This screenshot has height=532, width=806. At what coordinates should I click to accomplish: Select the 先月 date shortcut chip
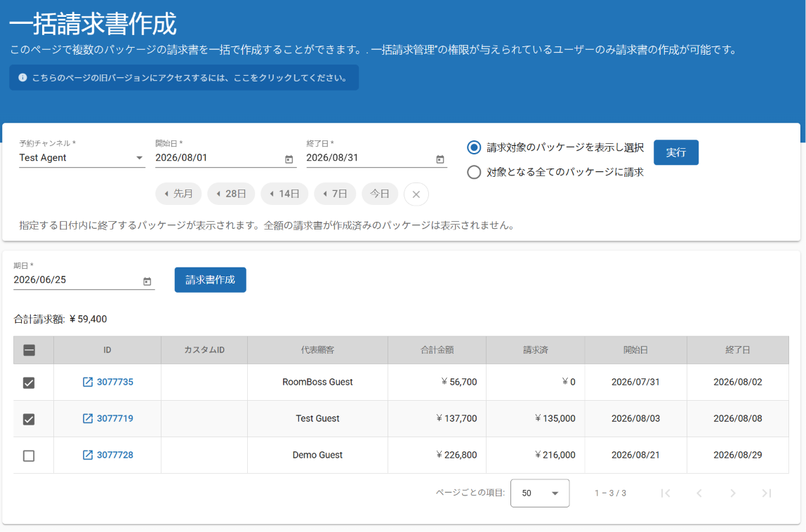(178, 194)
